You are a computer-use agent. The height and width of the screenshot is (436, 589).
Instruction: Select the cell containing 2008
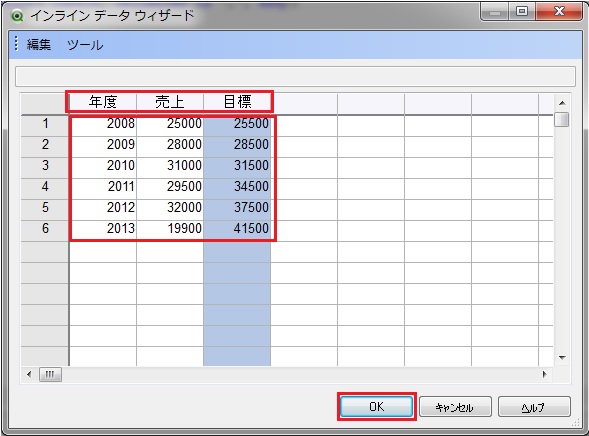pyautogui.click(x=103, y=124)
